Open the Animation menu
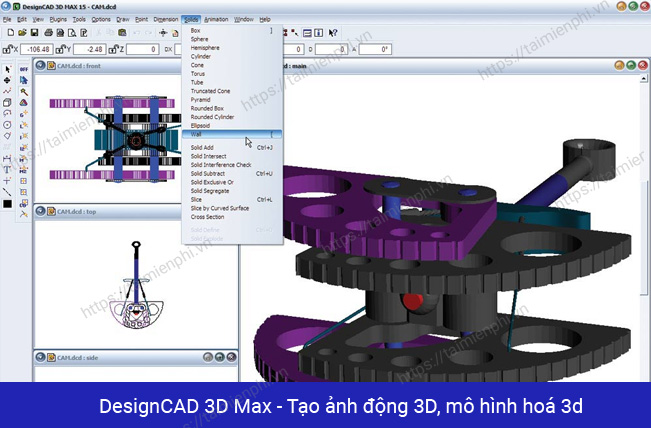 [216, 20]
